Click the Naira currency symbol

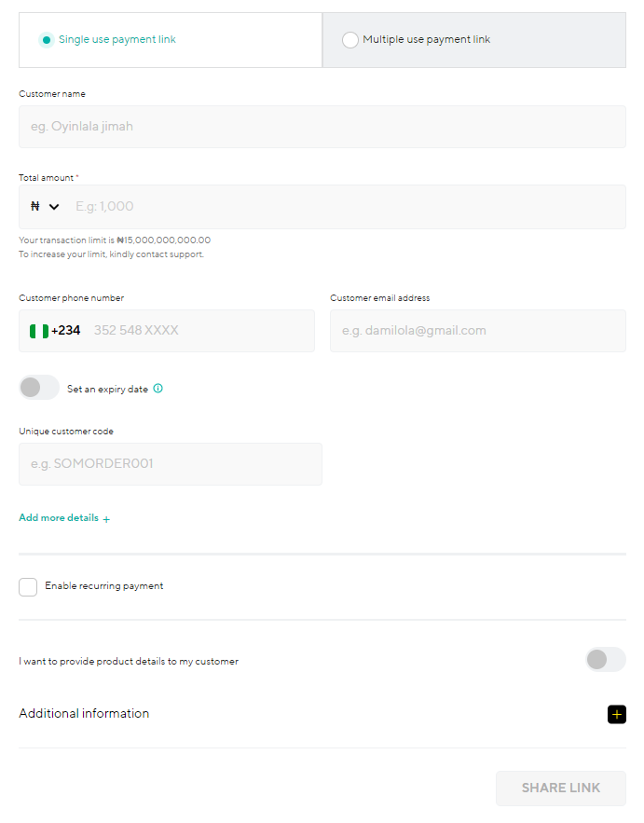(35, 206)
